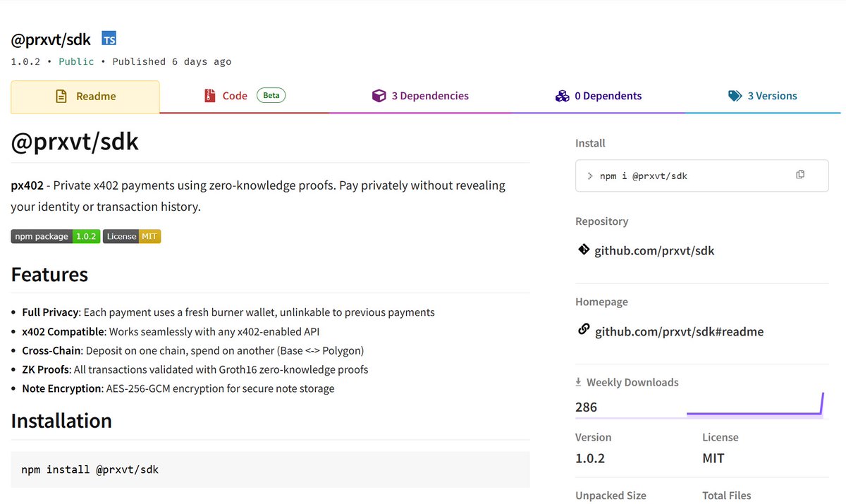The height and width of the screenshot is (504, 846).
Task: Click the 'Full Privacy' feature line
Action: coord(228,312)
